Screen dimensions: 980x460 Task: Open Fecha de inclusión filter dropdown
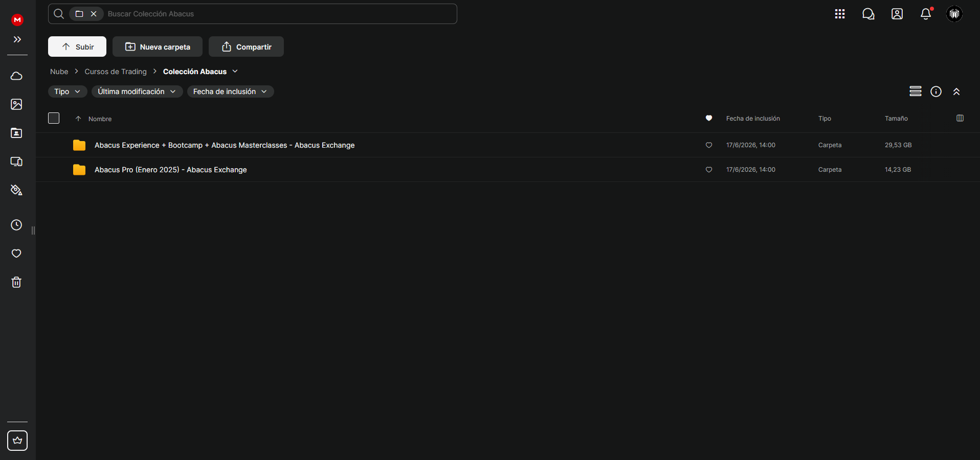[x=230, y=91]
